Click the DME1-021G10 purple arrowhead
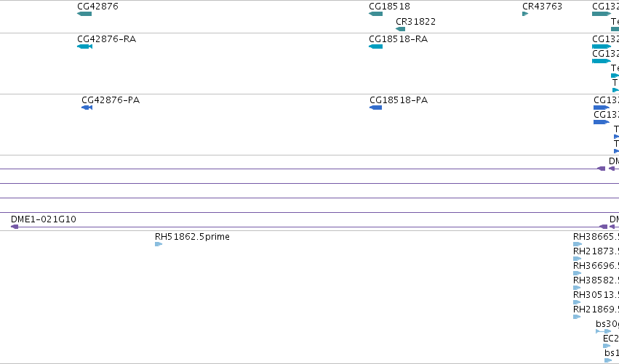Viewport: 619px width, 364px height. tap(15, 227)
